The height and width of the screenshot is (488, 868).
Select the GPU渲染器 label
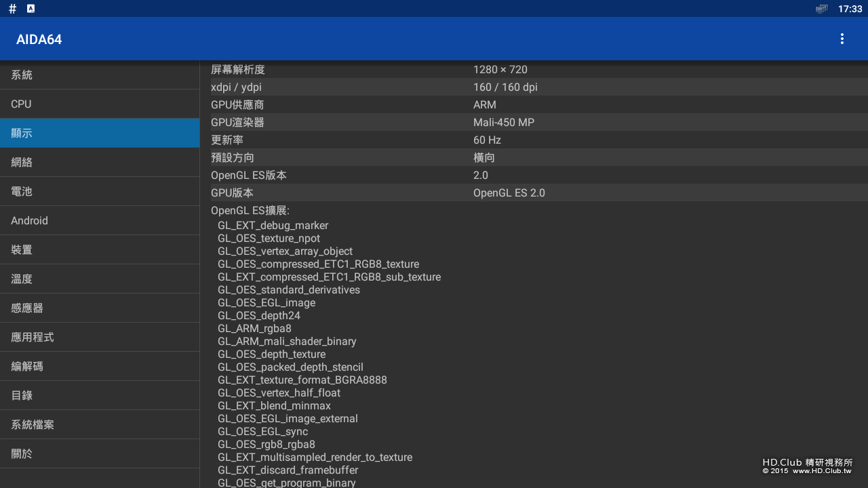click(237, 122)
